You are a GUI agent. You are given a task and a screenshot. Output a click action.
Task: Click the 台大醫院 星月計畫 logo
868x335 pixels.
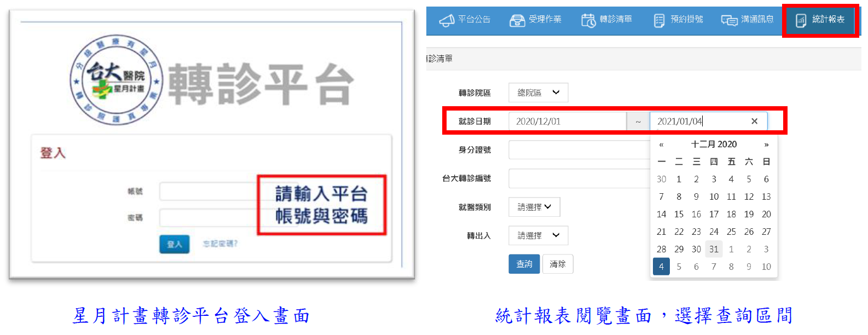click(x=116, y=80)
